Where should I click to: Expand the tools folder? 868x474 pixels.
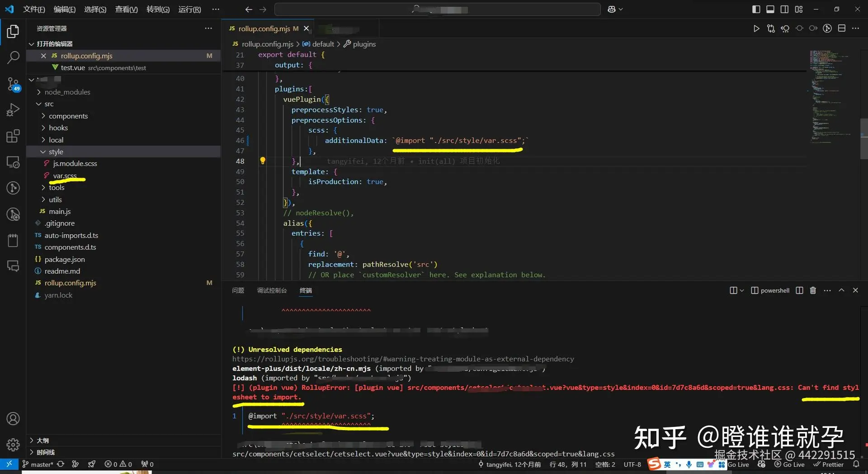point(57,188)
